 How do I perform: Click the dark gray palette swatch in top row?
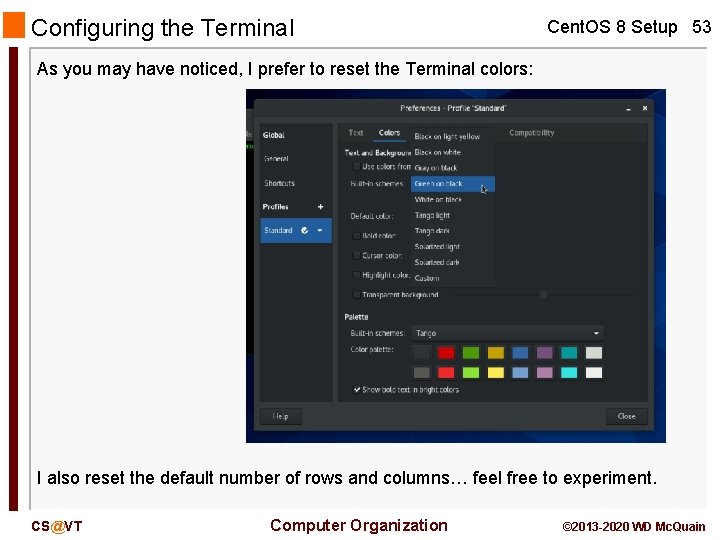(x=422, y=353)
